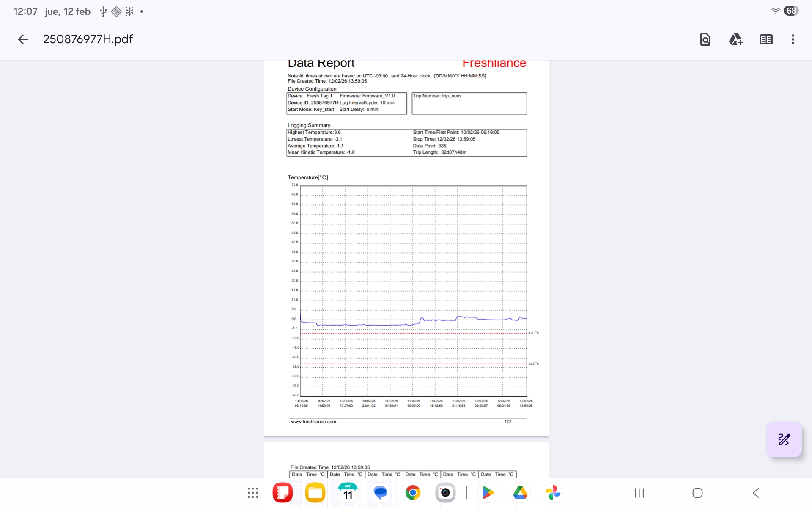Open Chrome from the taskbar

413,493
